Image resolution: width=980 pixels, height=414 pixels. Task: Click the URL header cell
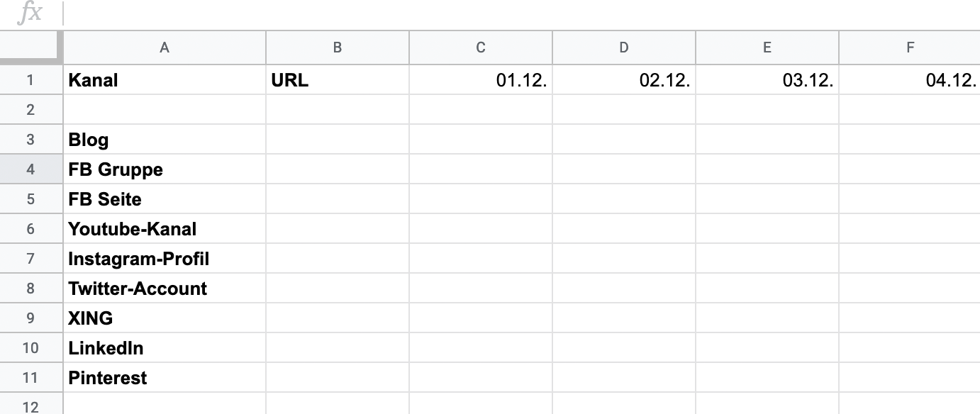pyautogui.click(x=338, y=80)
